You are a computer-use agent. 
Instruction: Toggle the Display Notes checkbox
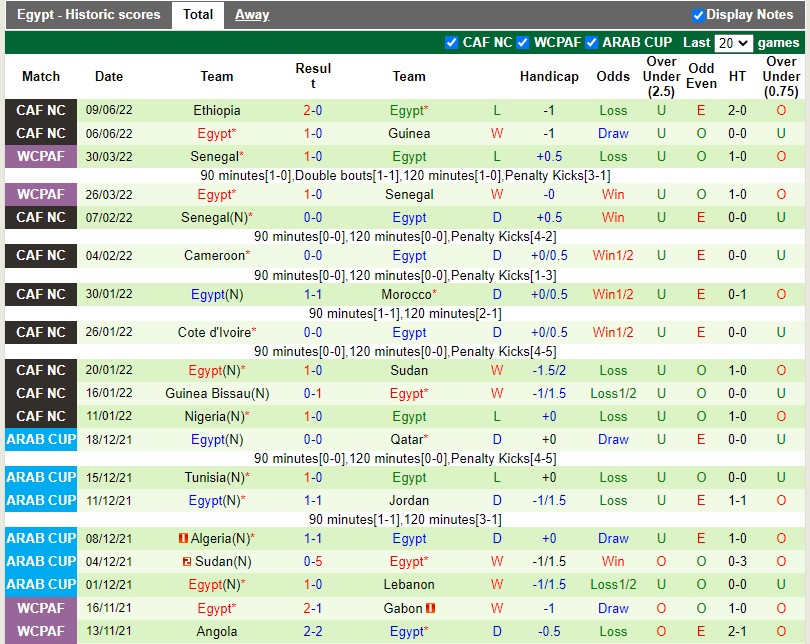pyautogui.click(x=698, y=15)
